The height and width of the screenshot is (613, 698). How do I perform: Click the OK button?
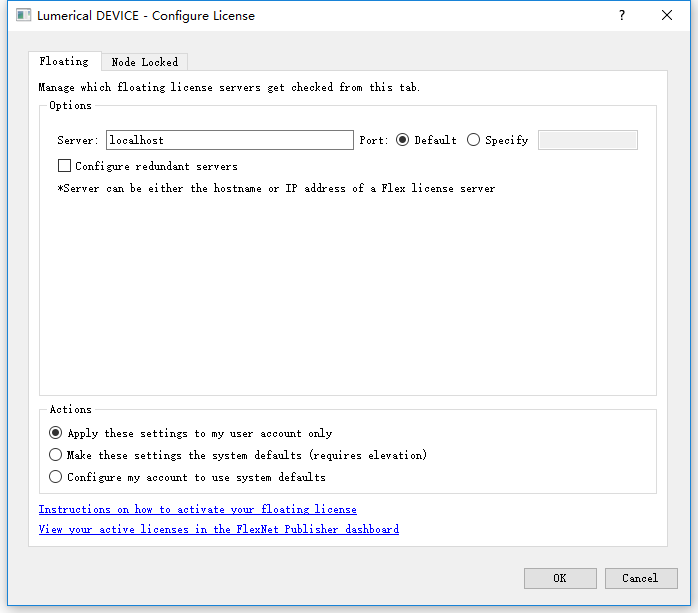click(x=560, y=578)
